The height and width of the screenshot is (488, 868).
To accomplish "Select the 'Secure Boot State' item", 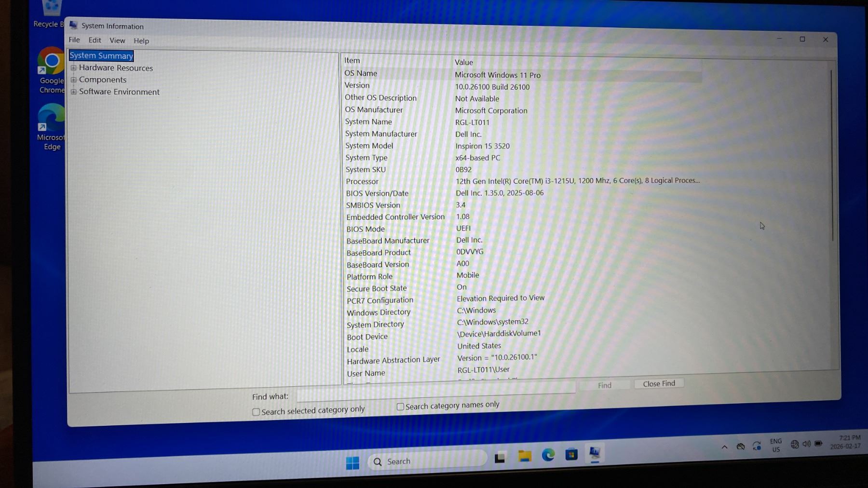I will (377, 288).
